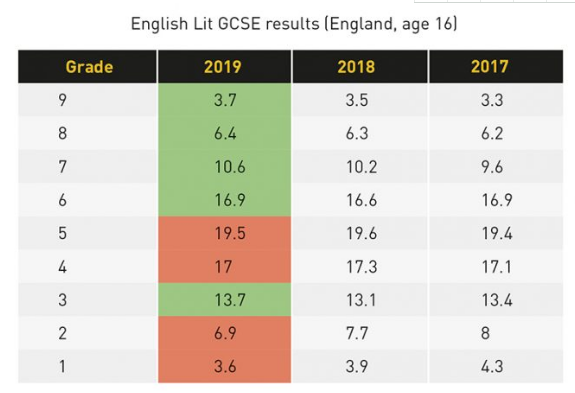575x393 pixels.
Task: Select green cell showing 3.7 for grade 9
Action: (224, 100)
